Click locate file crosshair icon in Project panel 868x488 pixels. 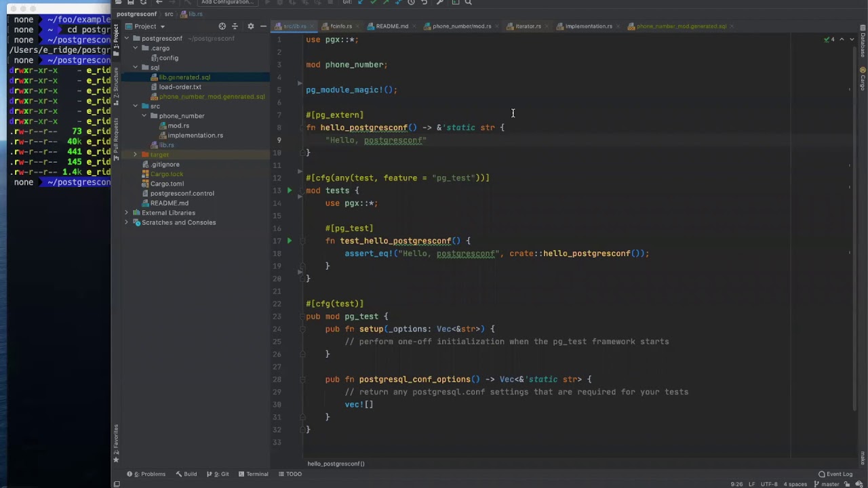[x=222, y=26]
